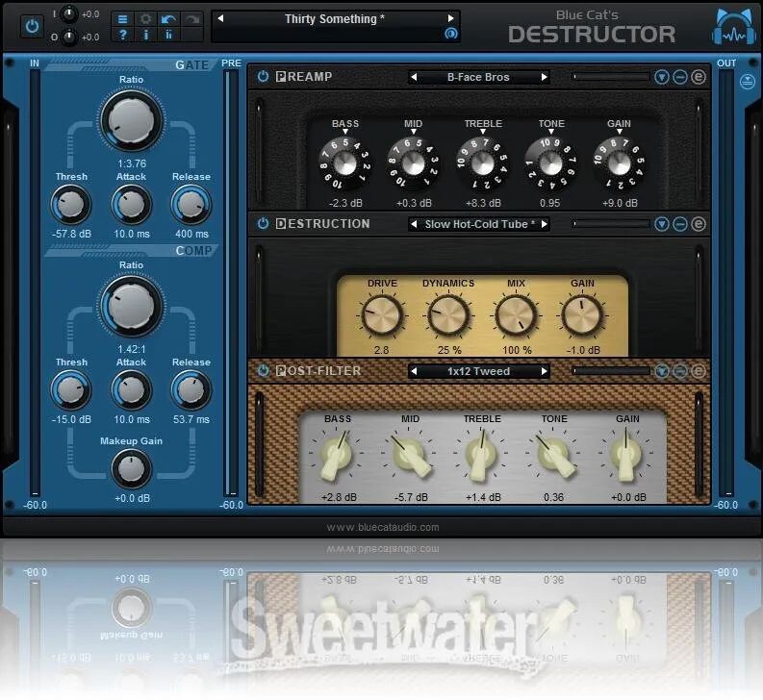Click the Comp Release knob
The image size is (763, 700).
[191, 390]
